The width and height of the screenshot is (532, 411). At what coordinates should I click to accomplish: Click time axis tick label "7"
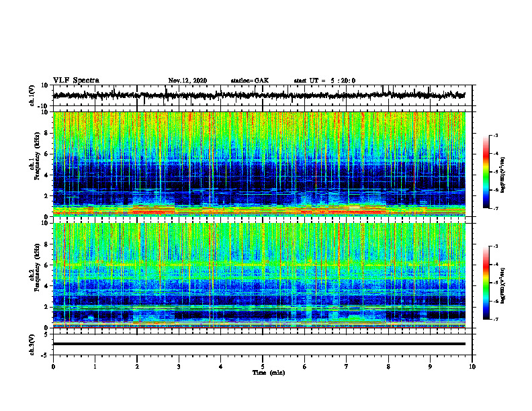[347, 367]
